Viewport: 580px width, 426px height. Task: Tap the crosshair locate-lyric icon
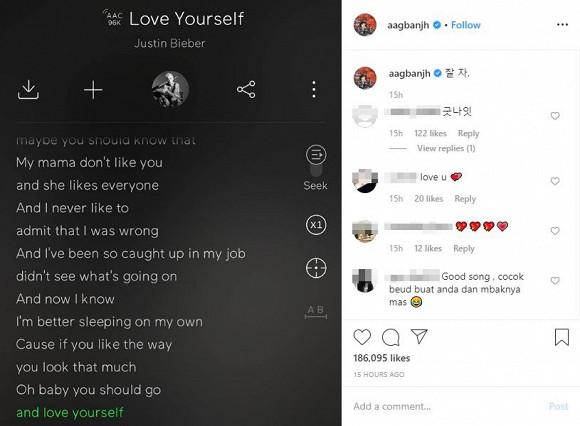pos(316,268)
